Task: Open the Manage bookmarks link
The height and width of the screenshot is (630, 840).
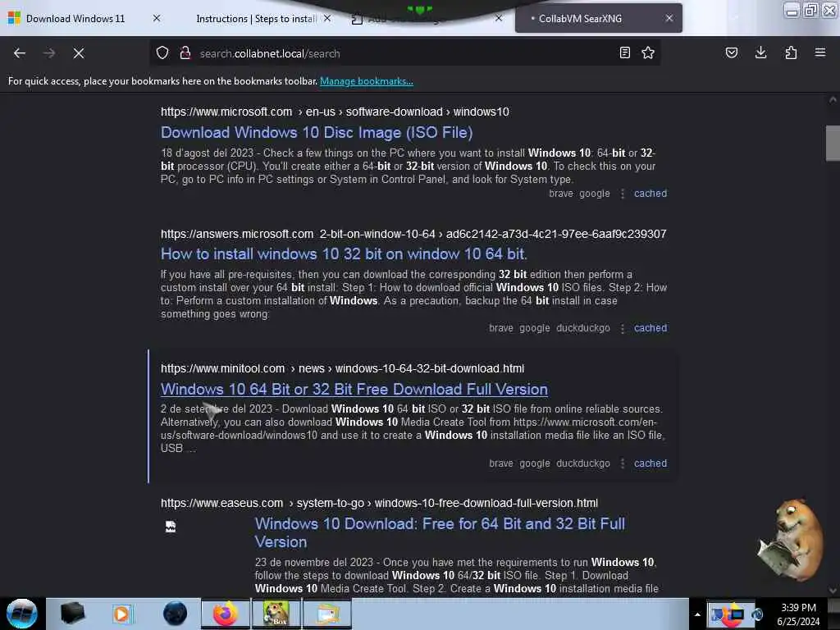Action: pos(367,81)
